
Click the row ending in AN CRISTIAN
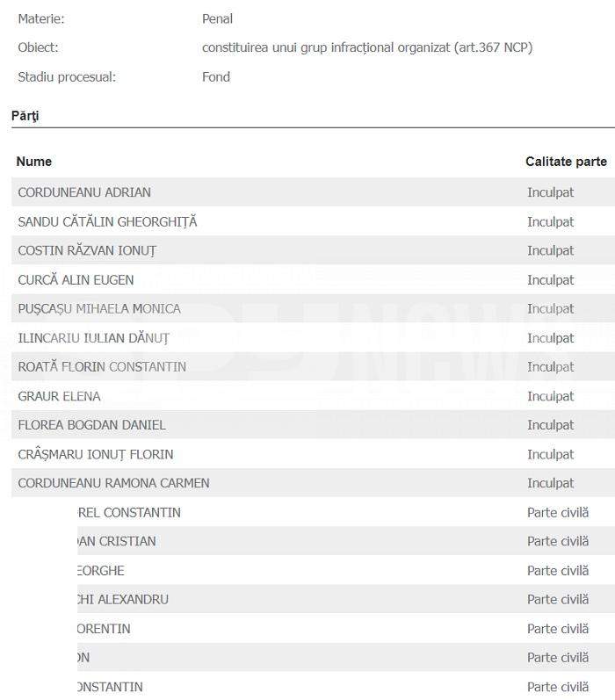(346, 541)
